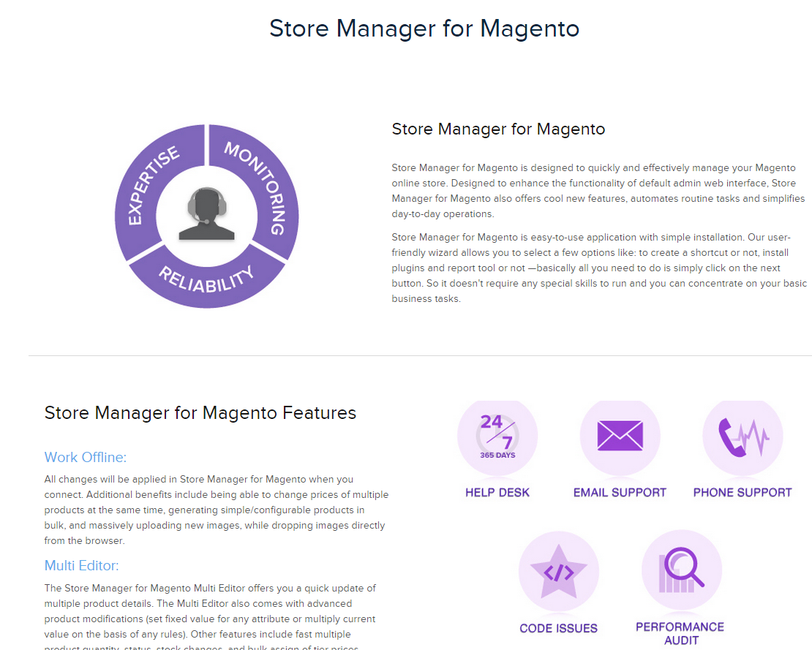This screenshot has width=812, height=650.
Task: Click the paragraph starting 'The Store Manager for Magento Multi Editor'
Action: pos(210,616)
